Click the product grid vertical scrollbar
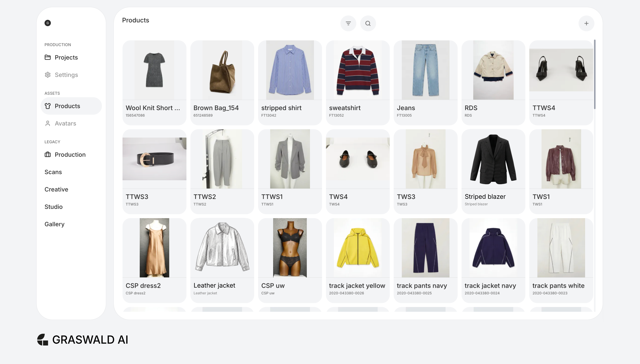 coord(594,74)
